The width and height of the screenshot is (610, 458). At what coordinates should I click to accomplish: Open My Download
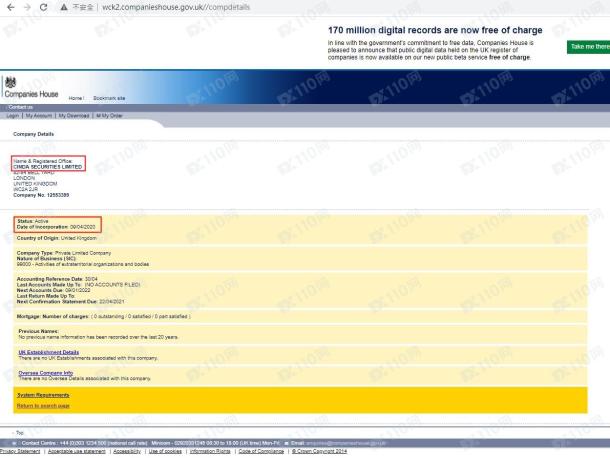(74, 116)
